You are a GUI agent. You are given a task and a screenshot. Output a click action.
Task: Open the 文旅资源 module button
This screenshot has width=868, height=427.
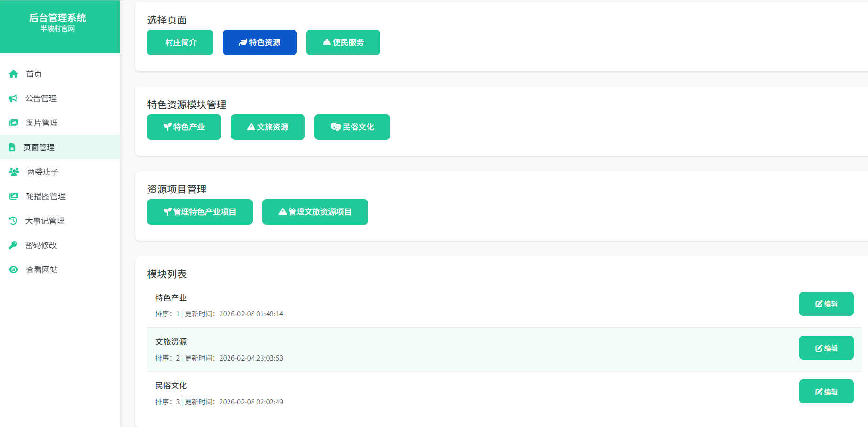pyautogui.click(x=268, y=127)
